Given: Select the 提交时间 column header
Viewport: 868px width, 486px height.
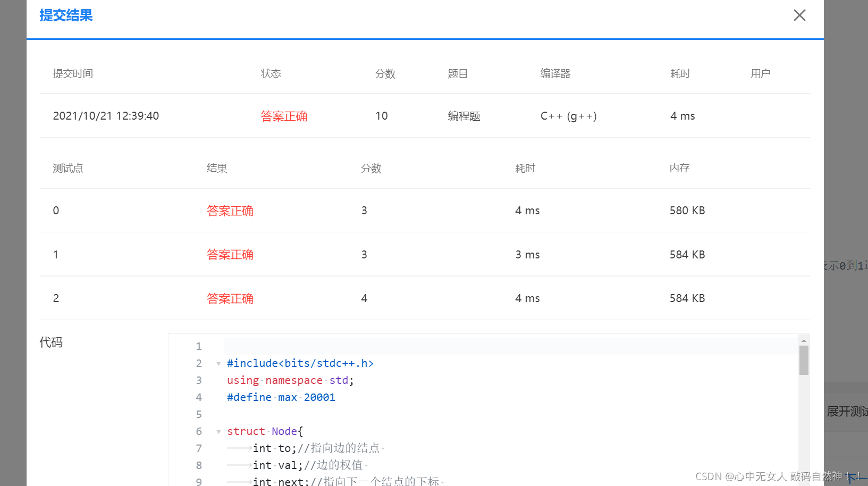Looking at the screenshot, I should [x=73, y=73].
